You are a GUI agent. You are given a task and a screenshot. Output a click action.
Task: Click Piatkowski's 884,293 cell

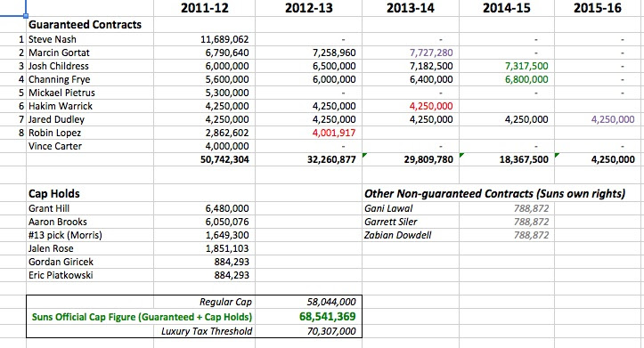coord(204,275)
